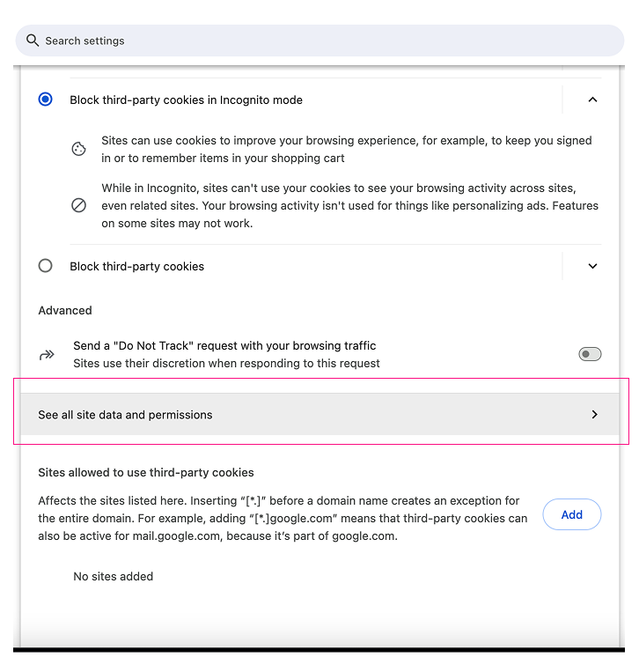Click the "Sites allowed to use third-party cookies" heading
Image resolution: width=639 pixels, height=672 pixels.
click(x=146, y=473)
